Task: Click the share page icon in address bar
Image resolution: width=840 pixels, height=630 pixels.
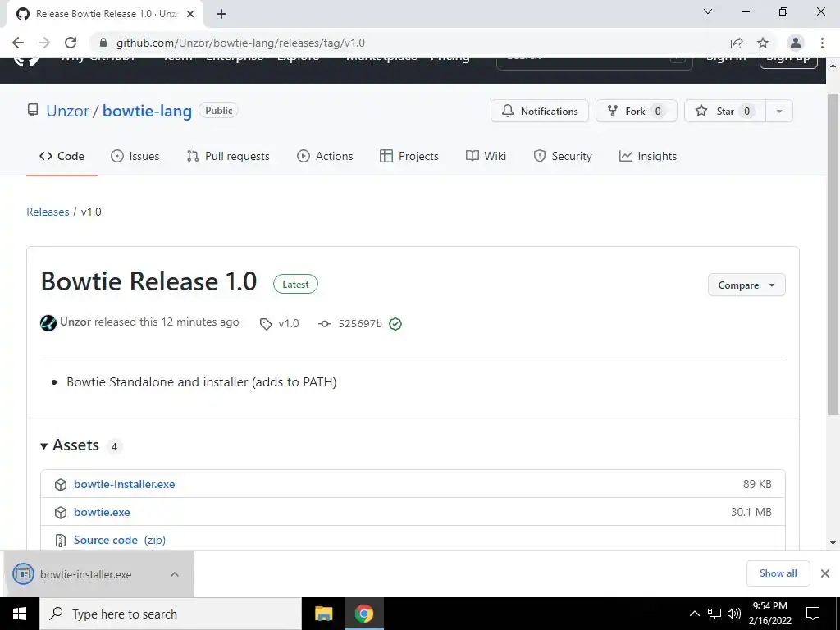Action: point(737,43)
